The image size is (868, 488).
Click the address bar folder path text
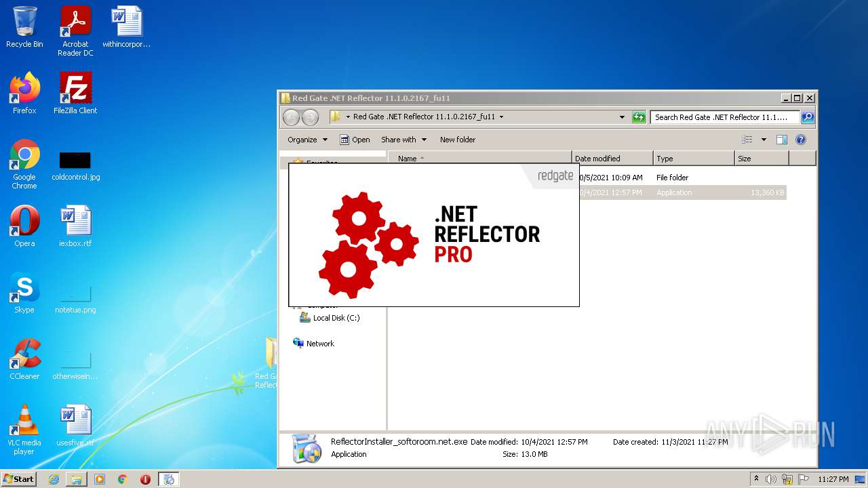pyautogui.click(x=424, y=117)
